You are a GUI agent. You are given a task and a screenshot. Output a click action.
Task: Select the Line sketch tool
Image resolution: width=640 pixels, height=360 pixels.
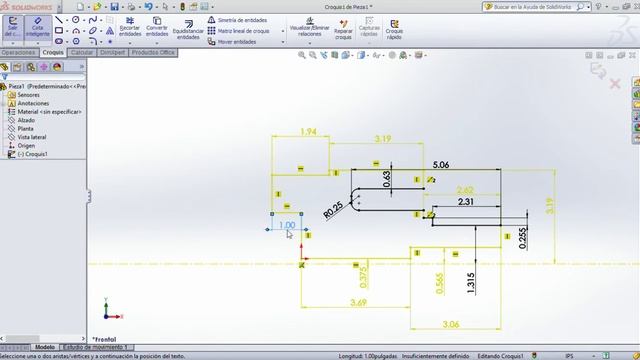[59, 20]
